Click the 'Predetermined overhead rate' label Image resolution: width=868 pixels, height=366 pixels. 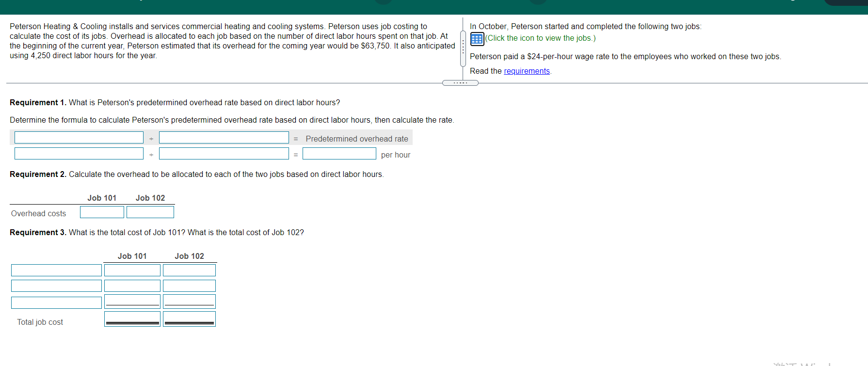pyautogui.click(x=357, y=139)
